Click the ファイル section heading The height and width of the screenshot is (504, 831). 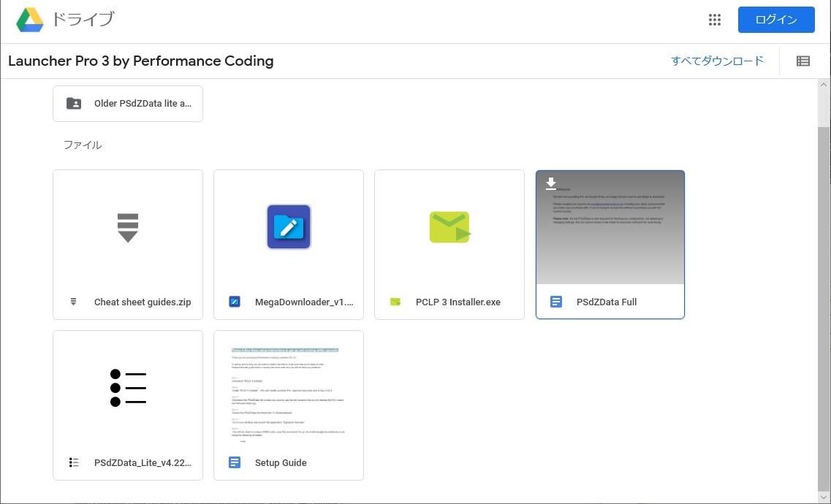coord(83,145)
